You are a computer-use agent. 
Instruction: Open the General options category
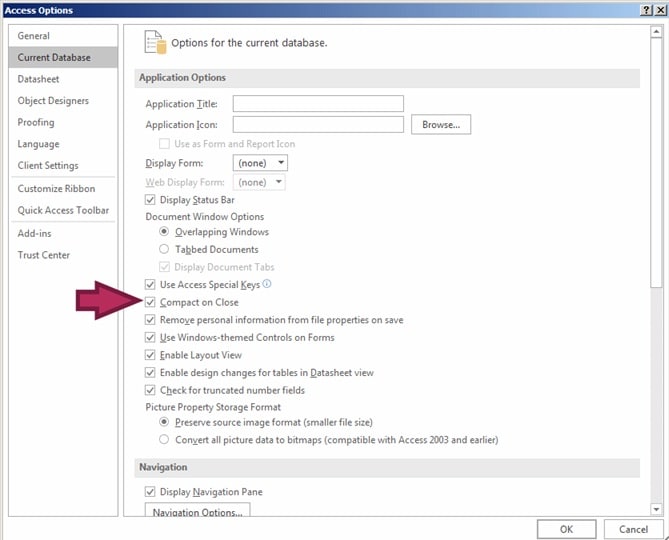pyautogui.click(x=63, y=36)
